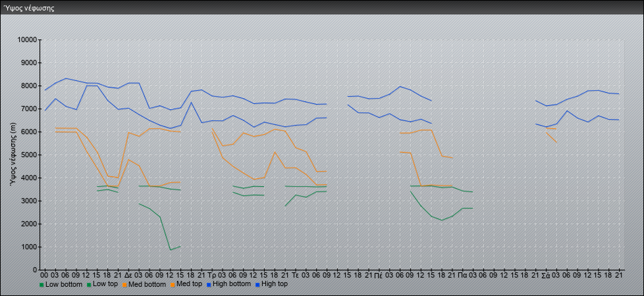Toggle the Low bottom legend series
This screenshot has width=644, height=296.
(x=59, y=284)
